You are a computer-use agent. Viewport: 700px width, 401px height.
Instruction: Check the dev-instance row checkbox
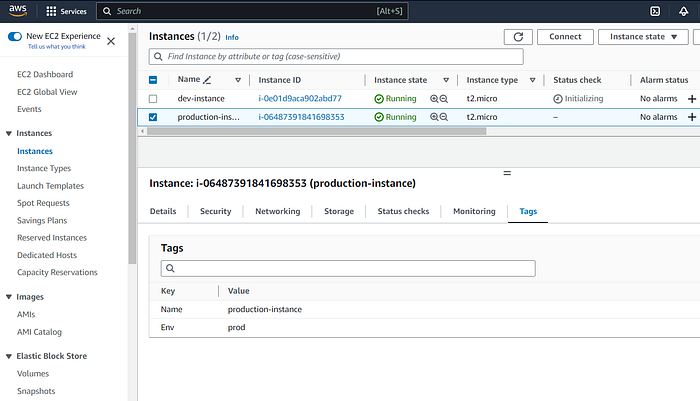(153, 99)
